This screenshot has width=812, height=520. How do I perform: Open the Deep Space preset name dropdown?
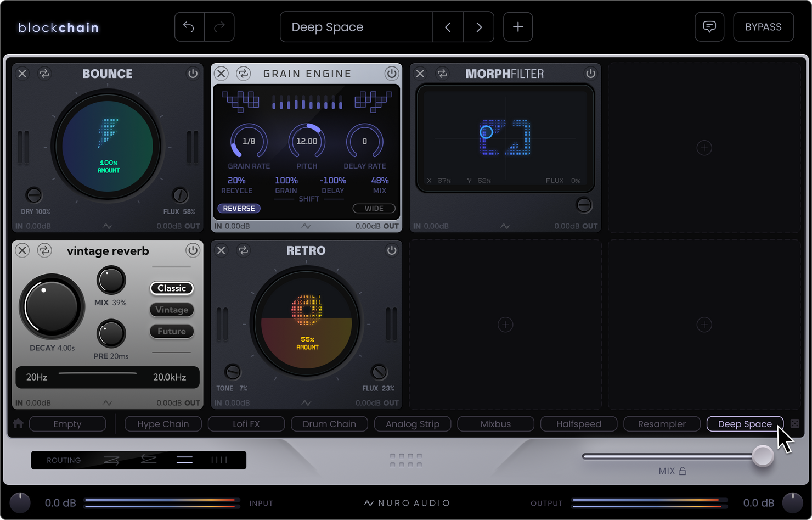pyautogui.click(x=356, y=27)
